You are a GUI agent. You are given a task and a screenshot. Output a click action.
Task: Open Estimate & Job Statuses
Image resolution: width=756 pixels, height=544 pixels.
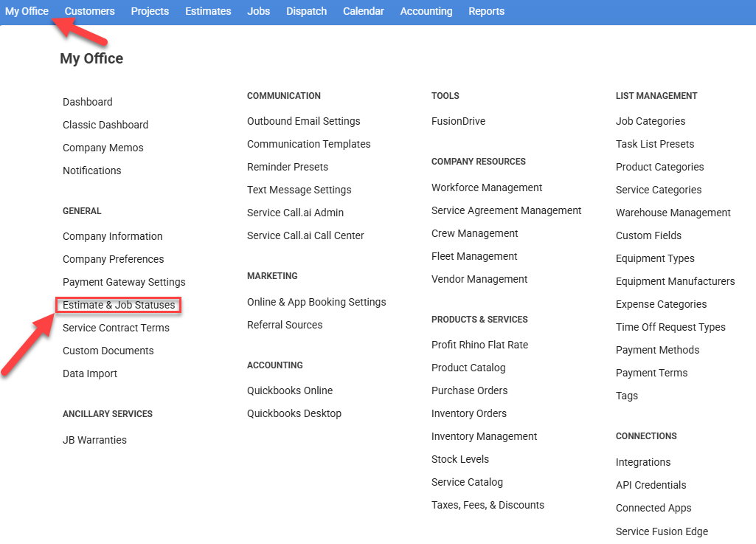[x=119, y=305]
